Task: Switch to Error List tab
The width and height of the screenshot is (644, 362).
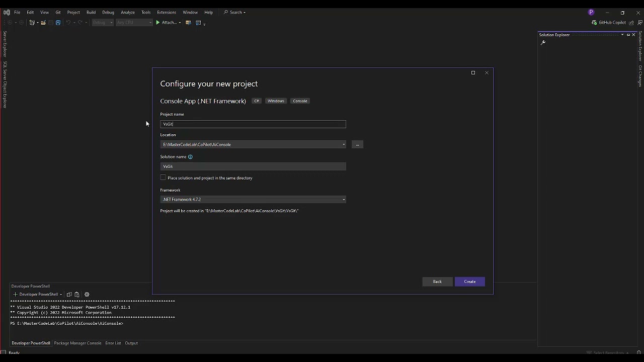Action: (113, 343)
